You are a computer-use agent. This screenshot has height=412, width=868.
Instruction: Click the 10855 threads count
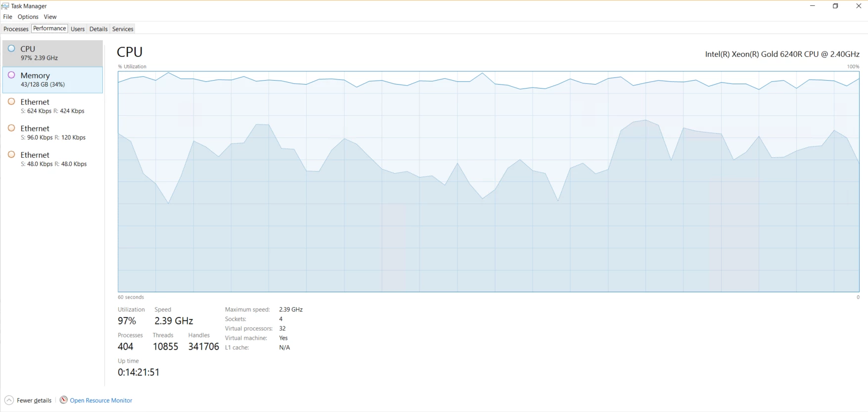coord(165,347)
